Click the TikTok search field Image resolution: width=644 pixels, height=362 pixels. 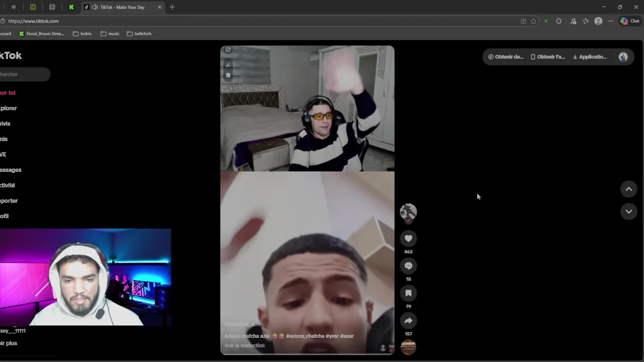(x=25, y=74)
